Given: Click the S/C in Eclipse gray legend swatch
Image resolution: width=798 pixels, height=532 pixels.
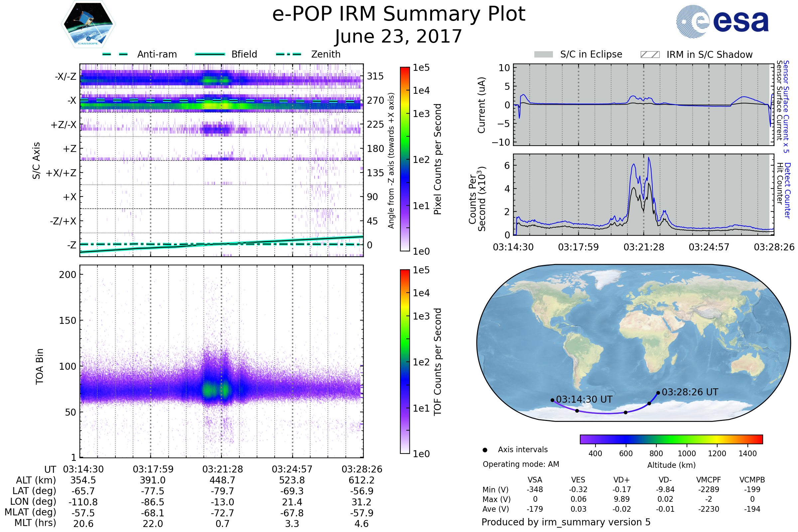Looking at the screenshot, I should pos(543,55).
